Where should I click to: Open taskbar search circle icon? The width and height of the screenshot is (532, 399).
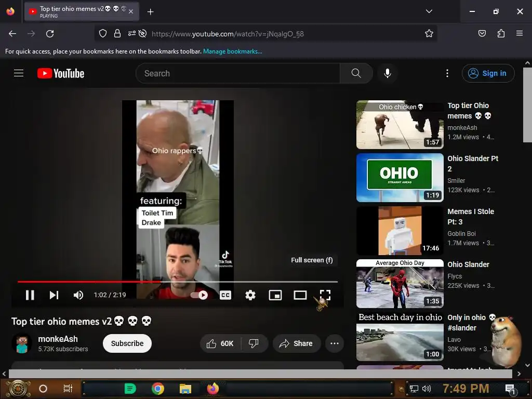click(43, 389)
